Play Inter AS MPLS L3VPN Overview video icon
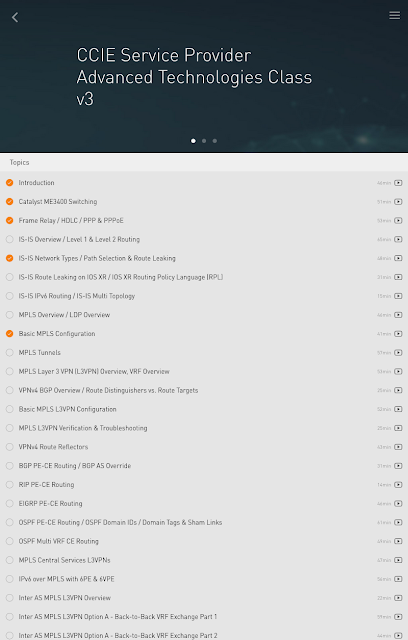 [398, 598]
